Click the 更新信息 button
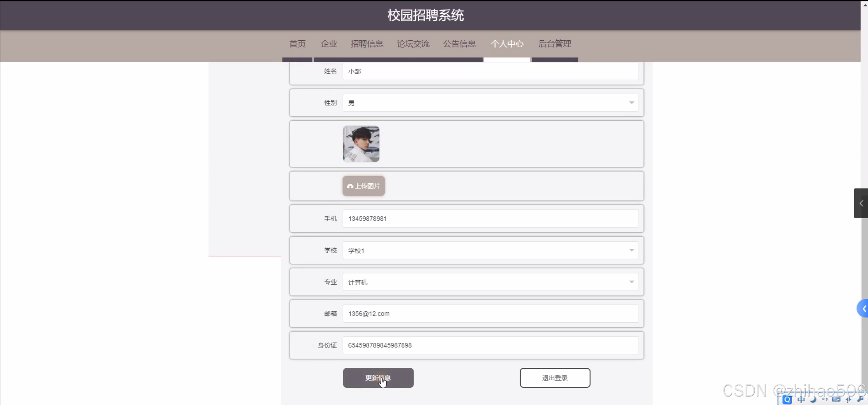 tap(378, 378)
